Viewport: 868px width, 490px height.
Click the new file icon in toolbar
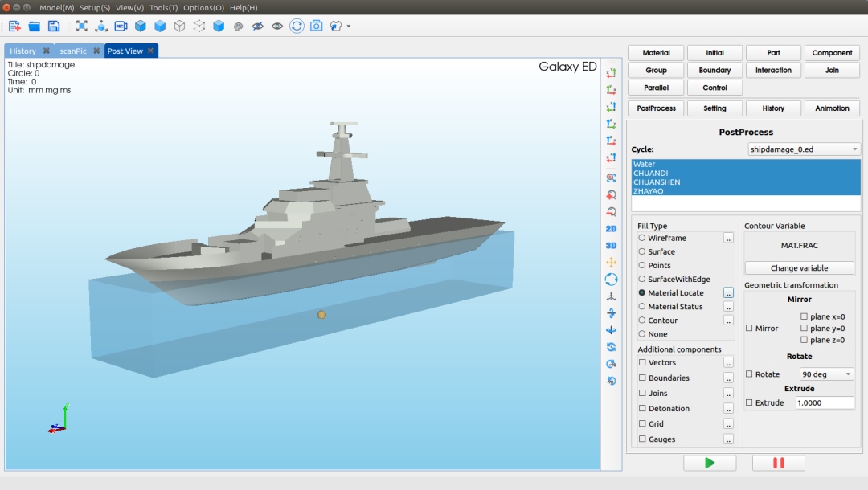(x=14, y=26)
